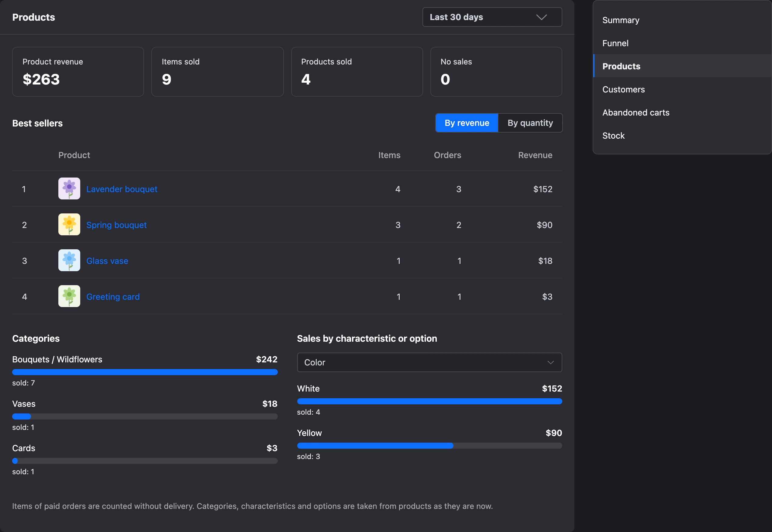This screenshot has width=772, height=532.
Task: Click the Product revenue $263 card
Action: pyautogui.click(x=78, y=72)
